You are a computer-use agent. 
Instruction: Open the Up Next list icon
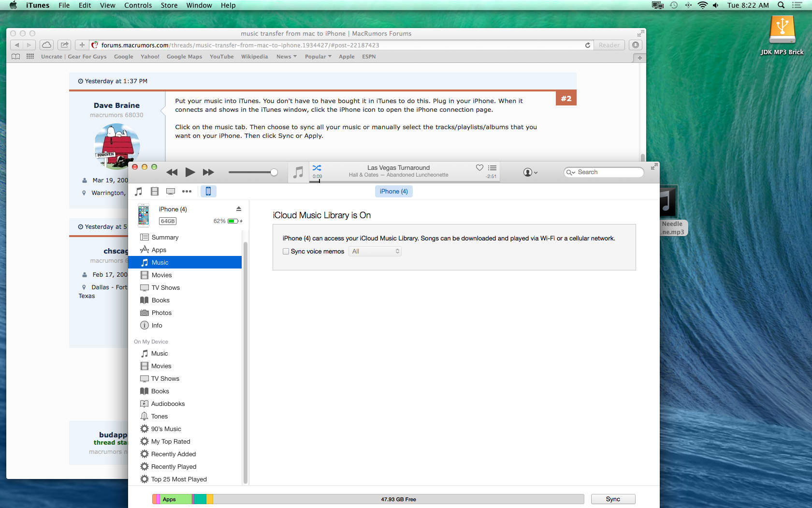click(x=492, y=168)
